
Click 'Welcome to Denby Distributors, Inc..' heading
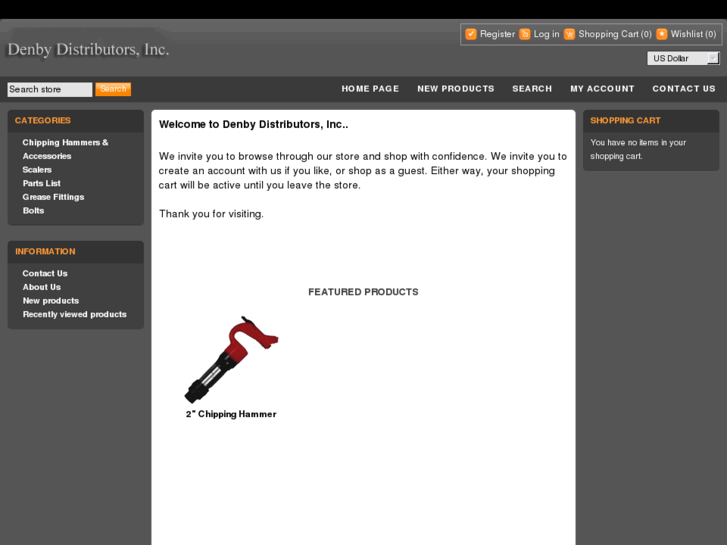pos(253,124)
